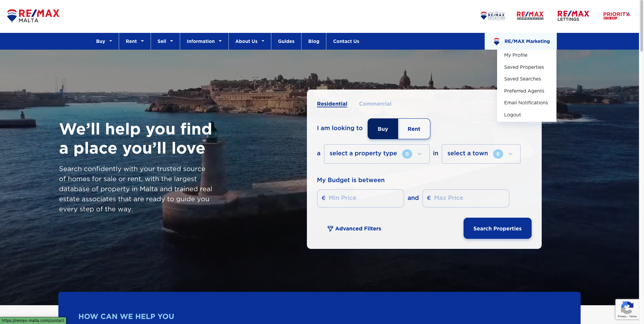Open the RE/MAX Commercial brand logo
Viewport: 644px width, 324px height.
pyautogui.click(x=530, y=15)
